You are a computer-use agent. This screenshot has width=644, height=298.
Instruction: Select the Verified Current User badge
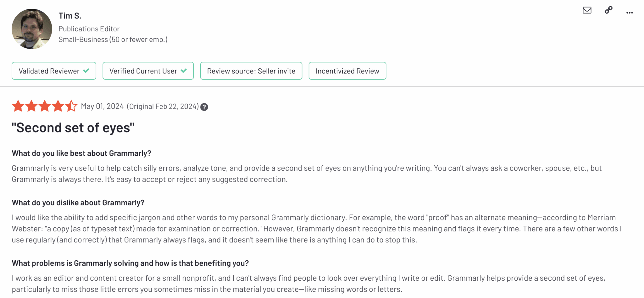coord(148,71)
